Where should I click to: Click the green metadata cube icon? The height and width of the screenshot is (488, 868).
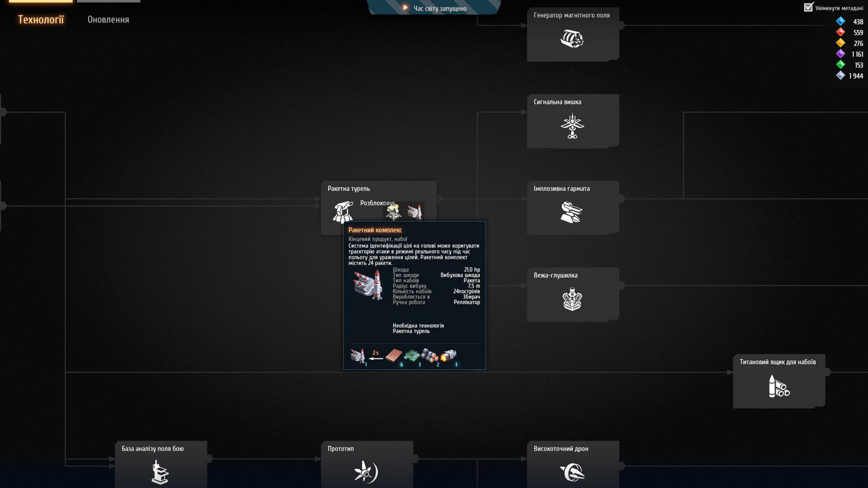click(840, 65)
